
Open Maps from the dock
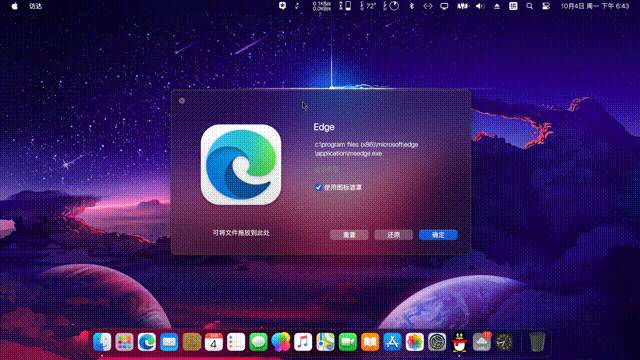pos(325,342)
